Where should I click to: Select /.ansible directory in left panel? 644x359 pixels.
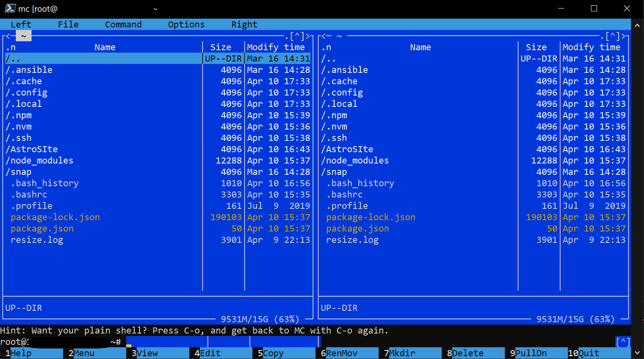(158, 70)
